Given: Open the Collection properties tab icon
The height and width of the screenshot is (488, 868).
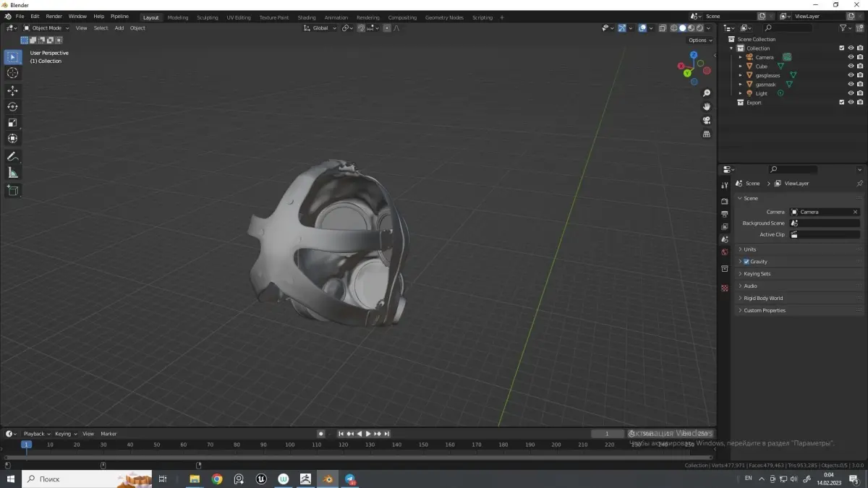Looking at the screenshot, I should point(725,269).
